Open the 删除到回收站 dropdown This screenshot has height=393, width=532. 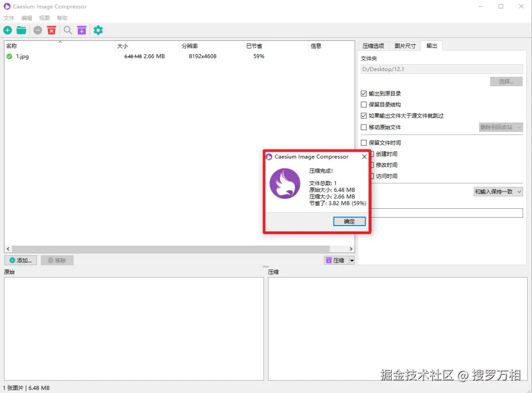[500, 127]
